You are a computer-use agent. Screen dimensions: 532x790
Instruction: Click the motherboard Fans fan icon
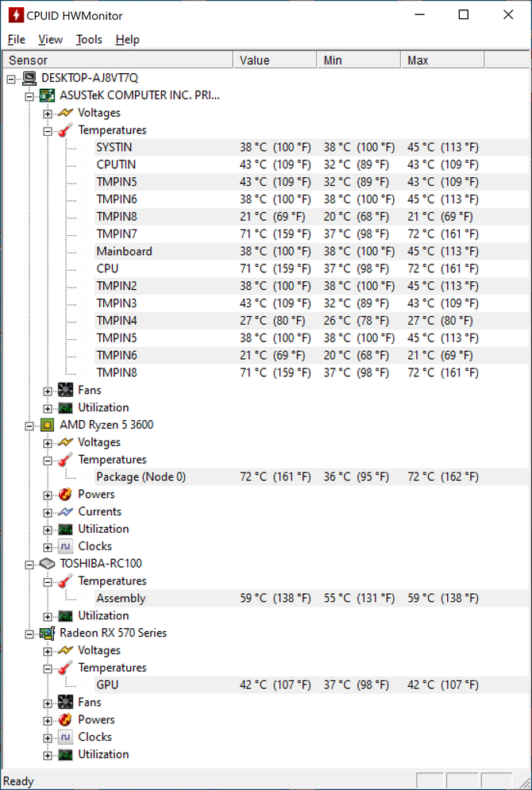tap(65, 390)
